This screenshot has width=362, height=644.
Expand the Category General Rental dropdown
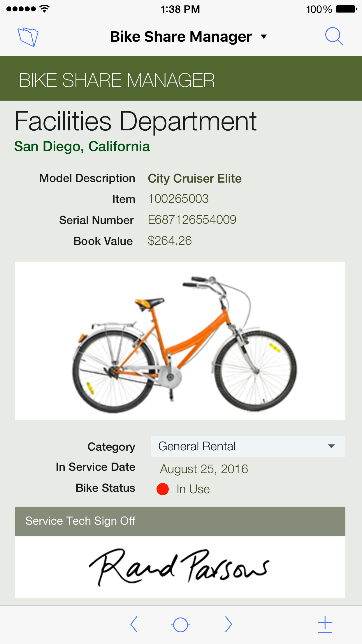248,446
